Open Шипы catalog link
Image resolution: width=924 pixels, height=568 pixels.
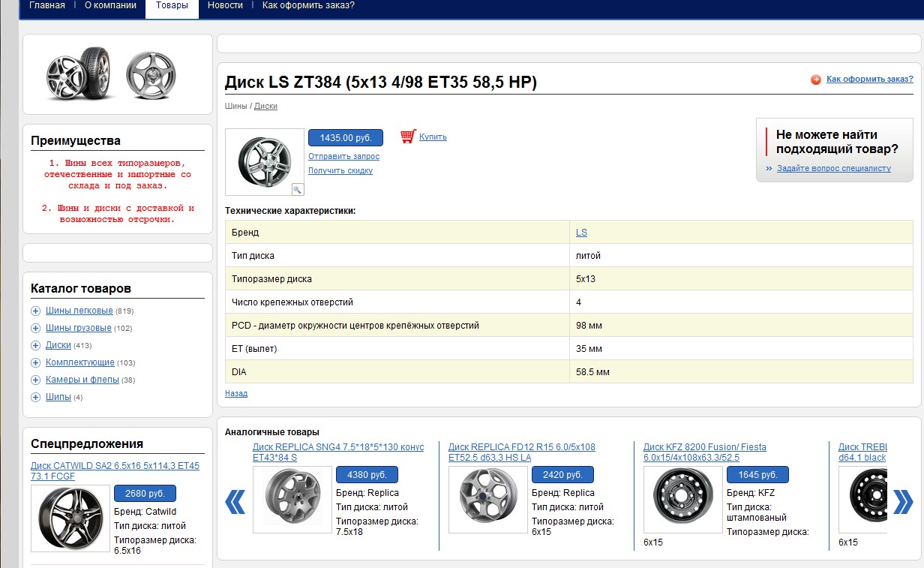(58, 397)
